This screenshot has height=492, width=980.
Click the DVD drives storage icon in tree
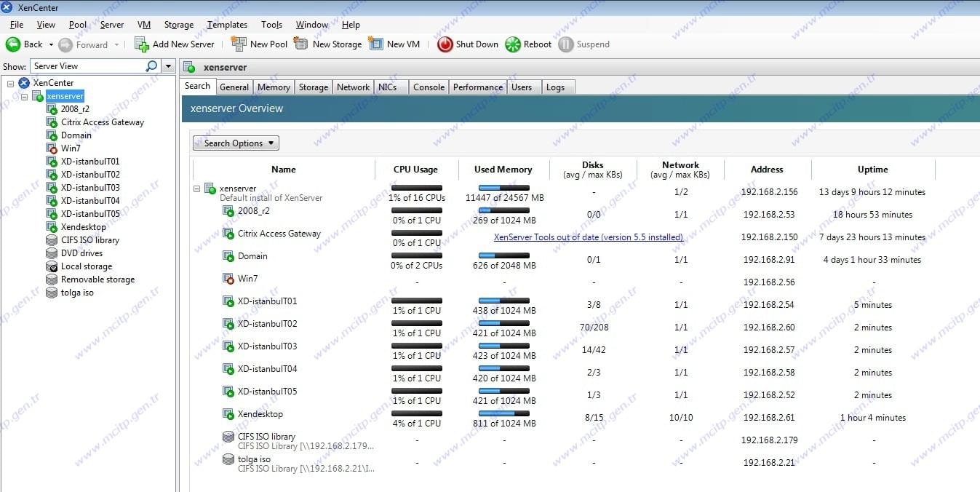click(52, 253)
